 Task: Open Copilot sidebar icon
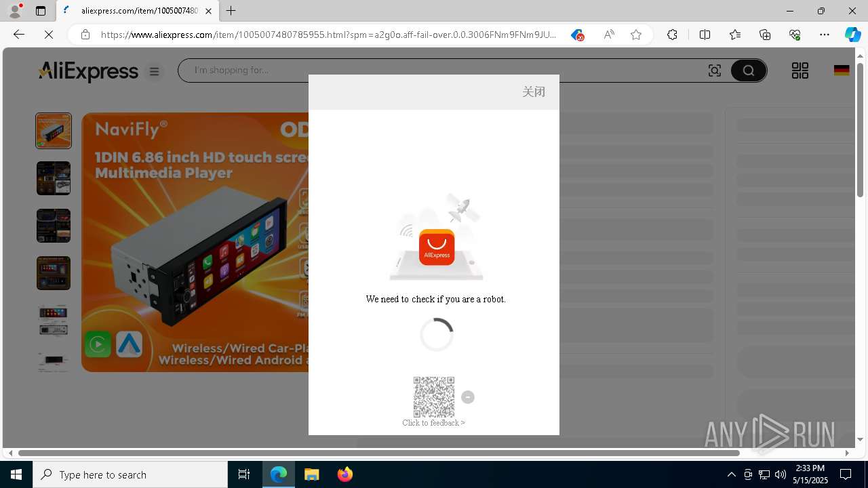click(852, 35)
